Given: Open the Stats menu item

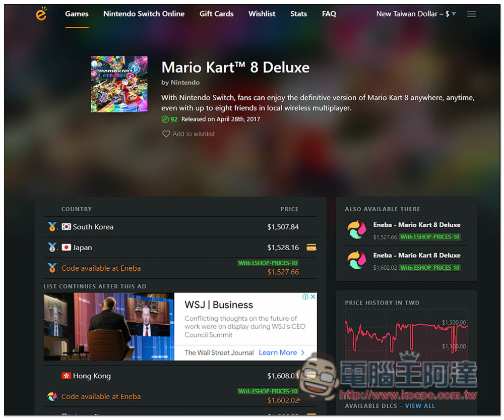Looking at the screenshot, I should (x=298, y=14).
